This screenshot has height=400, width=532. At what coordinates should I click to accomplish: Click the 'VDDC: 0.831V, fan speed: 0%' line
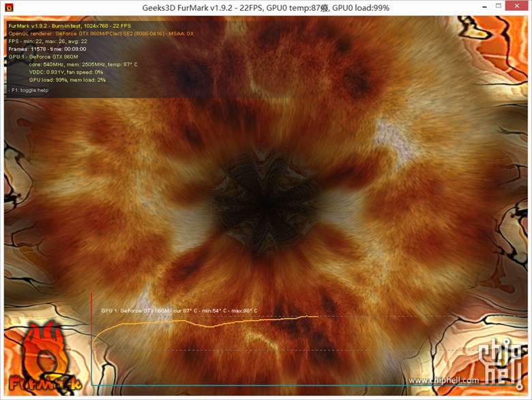pos(66,72)
